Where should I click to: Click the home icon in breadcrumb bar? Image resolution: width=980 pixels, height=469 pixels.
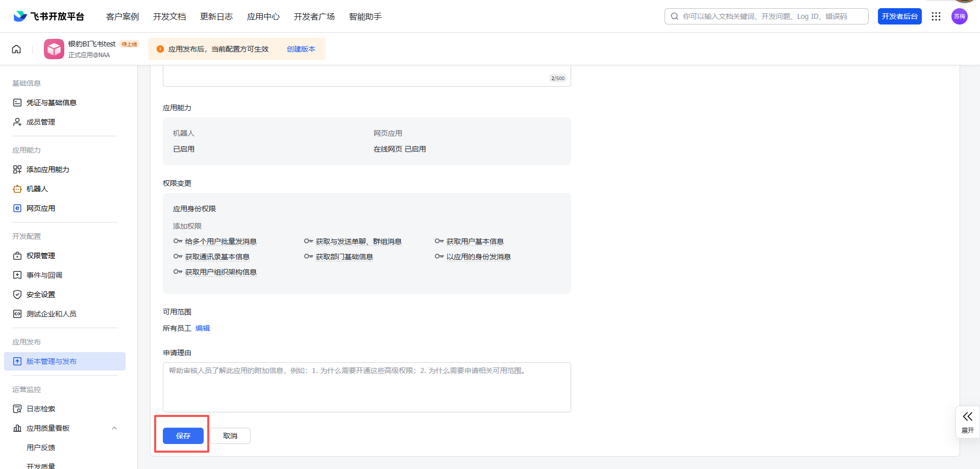(x=16, y=49)
